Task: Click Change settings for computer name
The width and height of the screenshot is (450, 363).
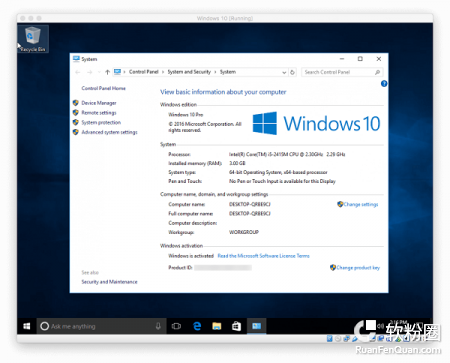Action: pyautogui.click(x=361, y=204)
